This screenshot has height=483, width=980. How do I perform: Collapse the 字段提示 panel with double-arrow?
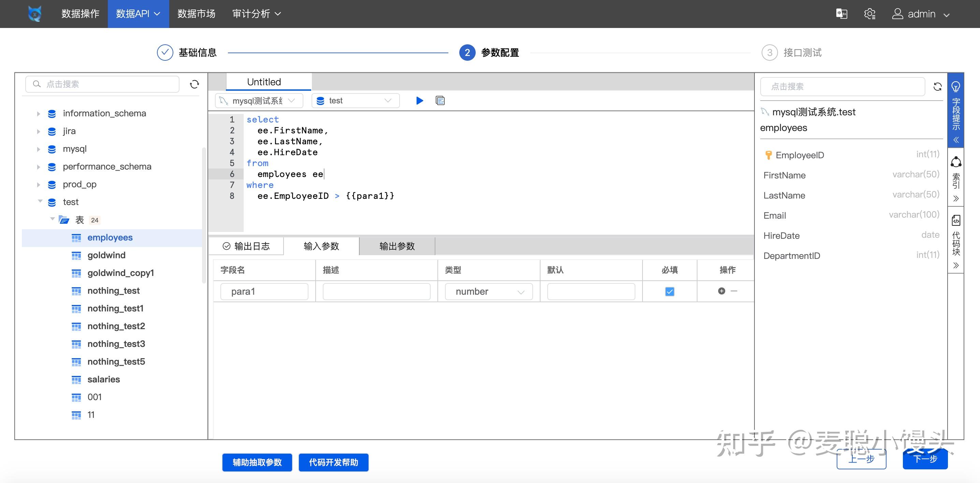click(956, 140)
